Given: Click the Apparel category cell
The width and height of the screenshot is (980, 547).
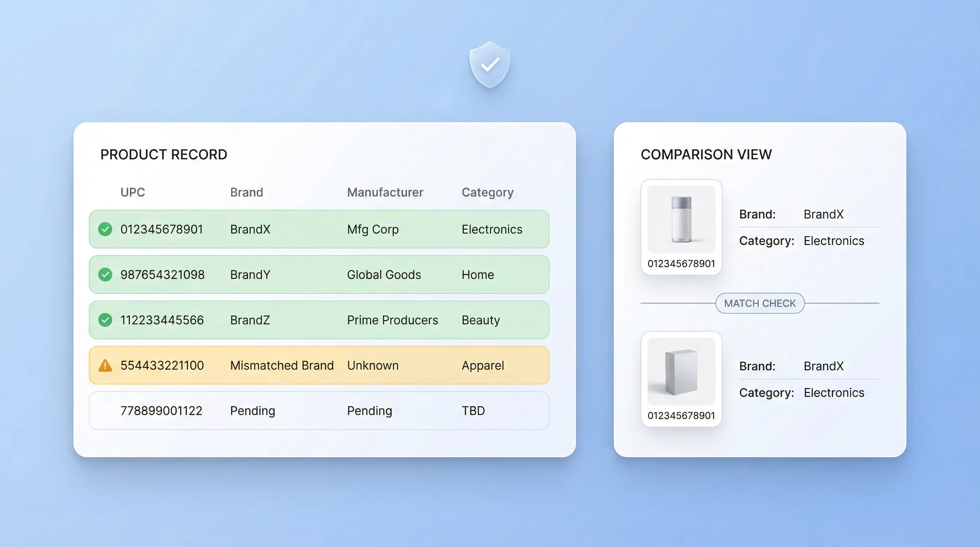Looking at the screenshot, I should [x=483, y=365].
